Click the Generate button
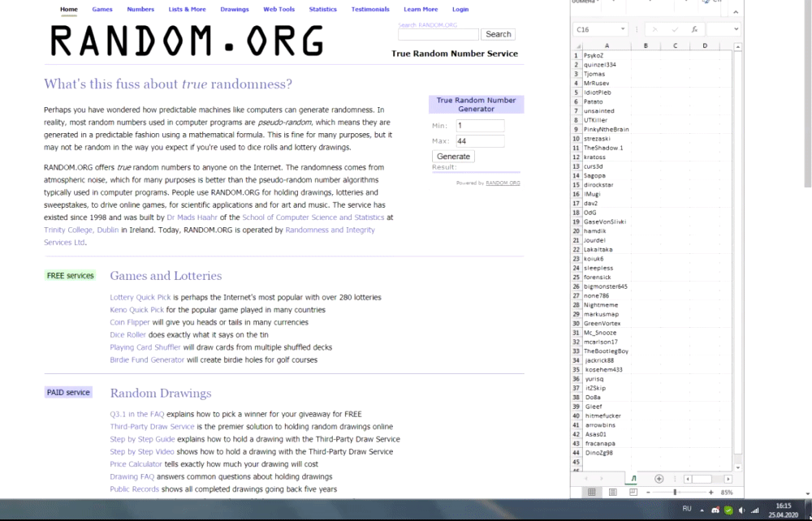This screenshot has height=521, width=812. tap(453, 157)
